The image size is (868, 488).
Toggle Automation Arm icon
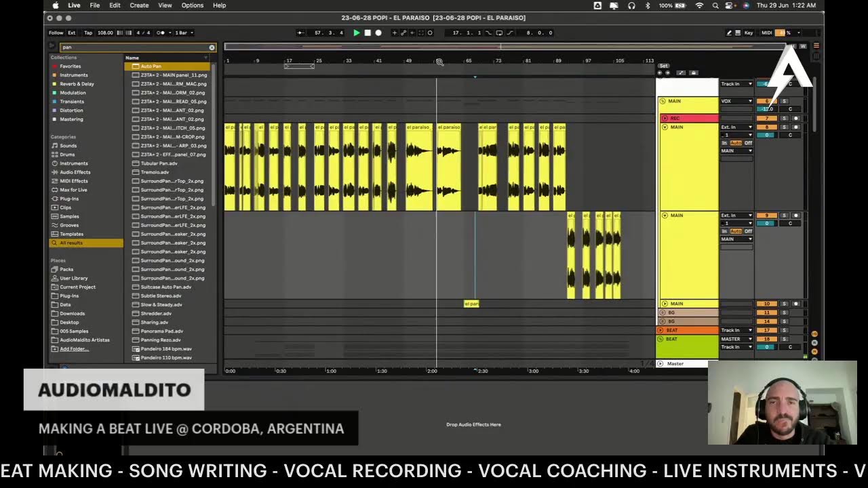coord(403,33)
